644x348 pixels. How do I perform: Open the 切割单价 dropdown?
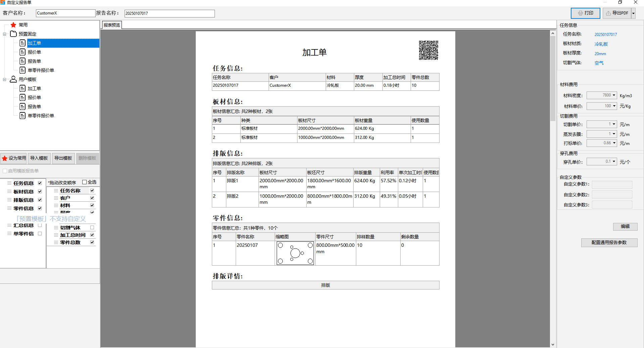614,124
